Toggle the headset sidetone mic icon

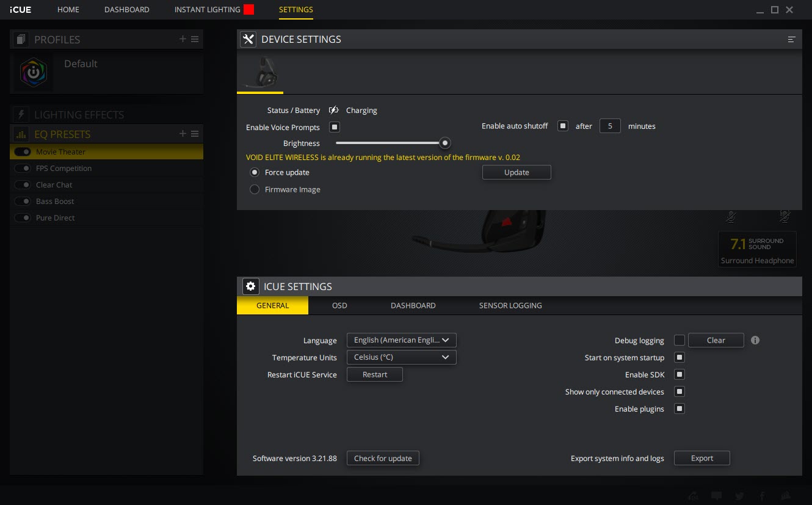[x=785, y=216]
